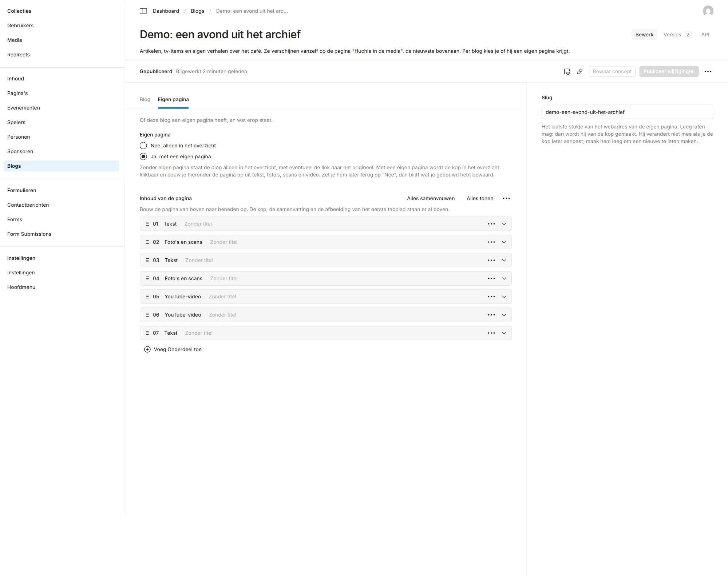Open Hoofdmenu in the sidebar
This screenshot has width=728, height=576.
tap(21, 287)
